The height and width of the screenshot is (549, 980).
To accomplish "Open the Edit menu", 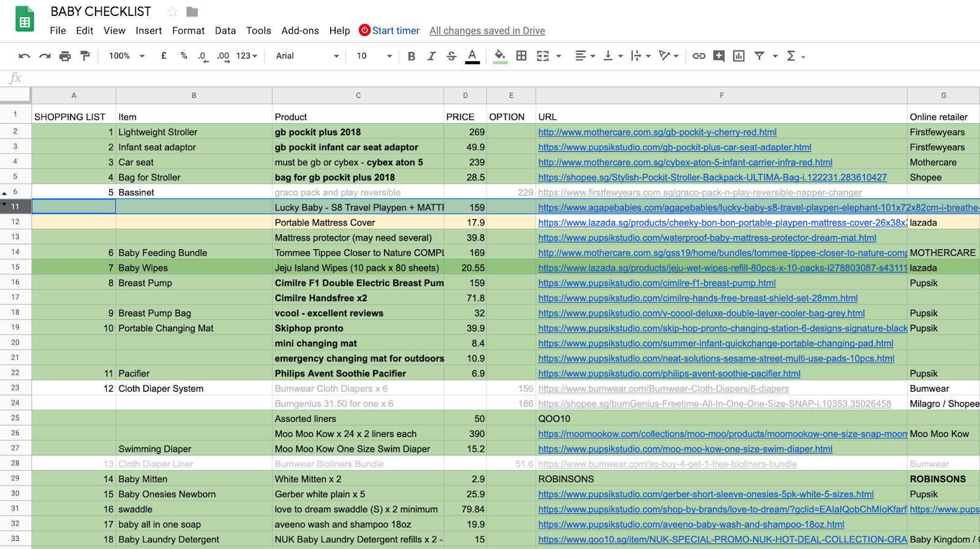I will pos(85,31).
